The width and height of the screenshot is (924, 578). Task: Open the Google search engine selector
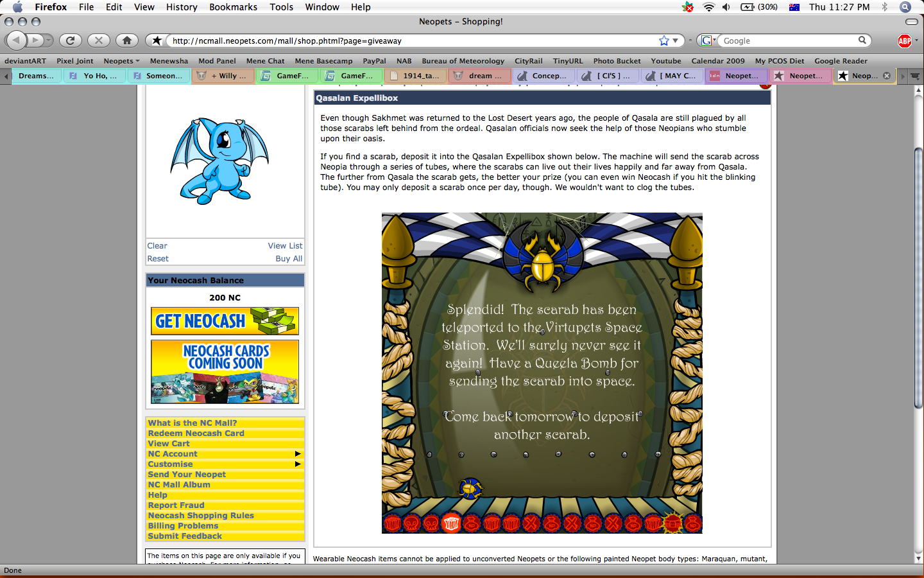pos(707,40)
